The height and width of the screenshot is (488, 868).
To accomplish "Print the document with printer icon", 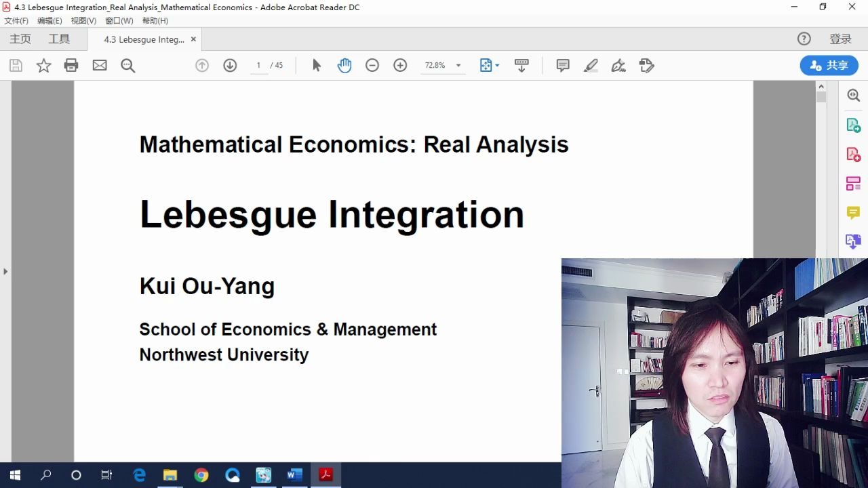I will 71,66.
